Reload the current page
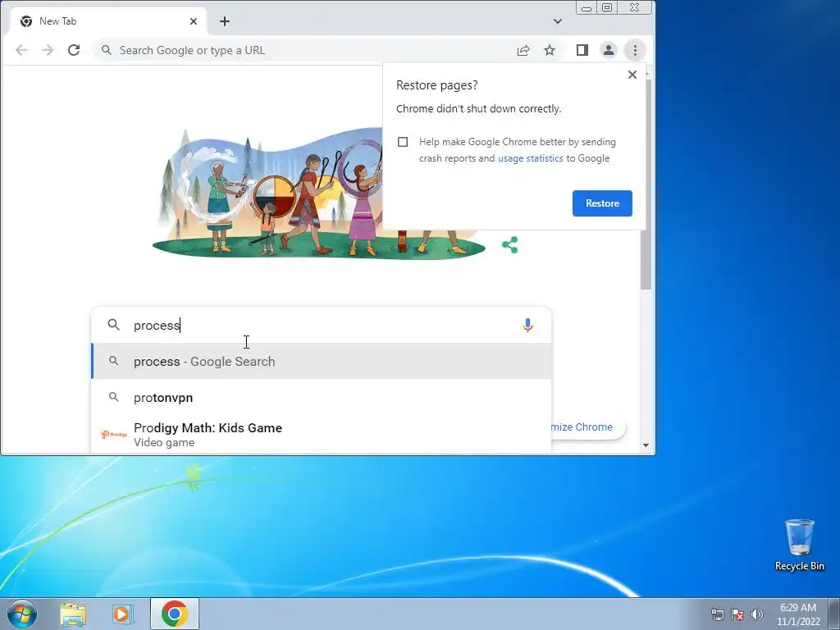Screen dimensions: 840x630 tap(74, 50)
